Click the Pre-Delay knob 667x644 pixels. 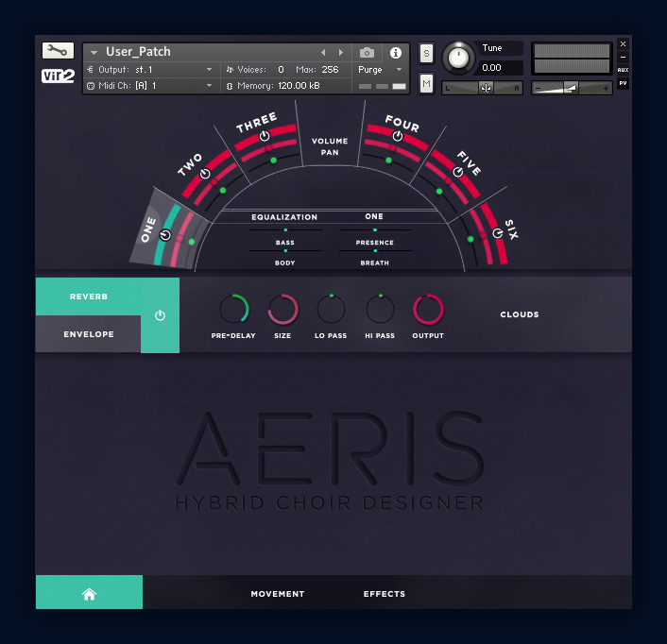coord(233,309)
